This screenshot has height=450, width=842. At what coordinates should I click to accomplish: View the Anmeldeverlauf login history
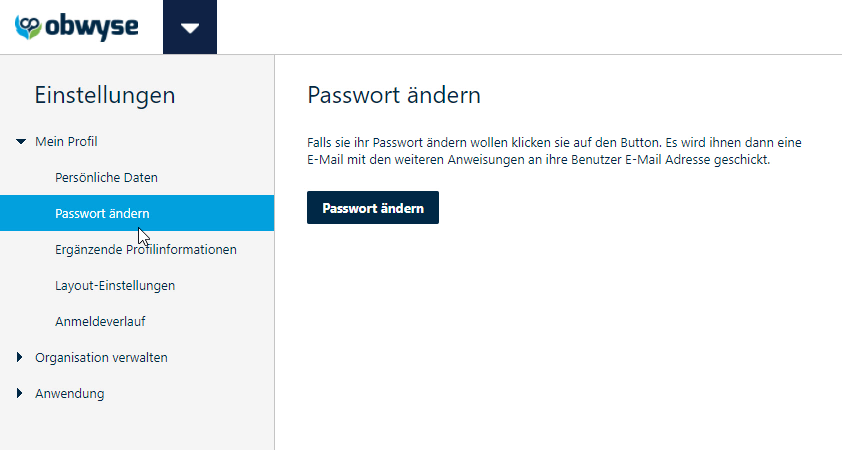100,322
